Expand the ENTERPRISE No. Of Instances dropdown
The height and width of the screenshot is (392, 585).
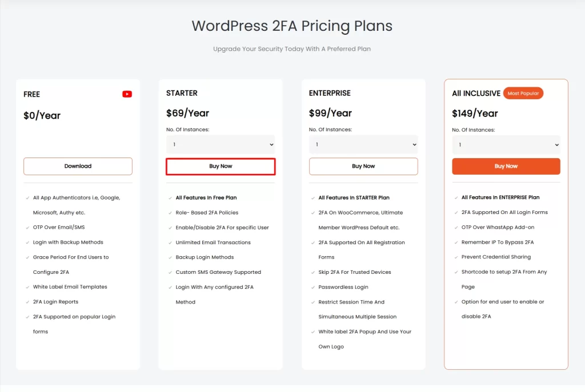[363, 144]
